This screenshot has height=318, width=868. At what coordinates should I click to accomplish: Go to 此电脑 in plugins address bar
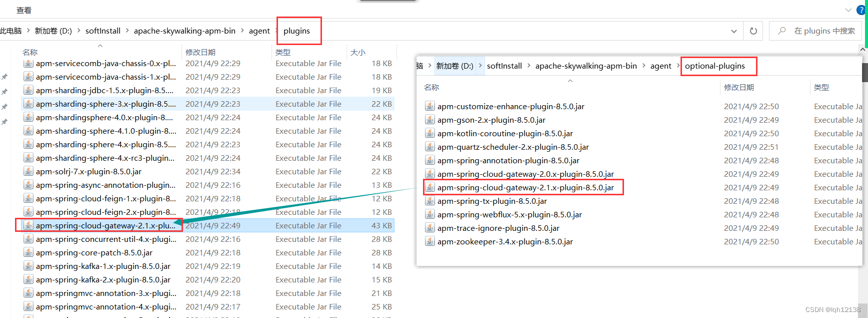(x=11, y=31)
